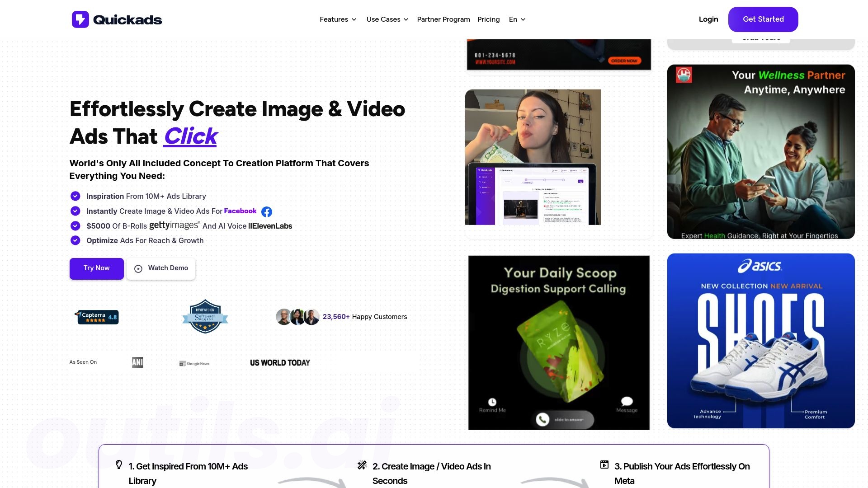The width and height of the screenshot is (868, 488).
Task: Click the green phone icon in Ryze ad
Action: (x=542, y=419)
